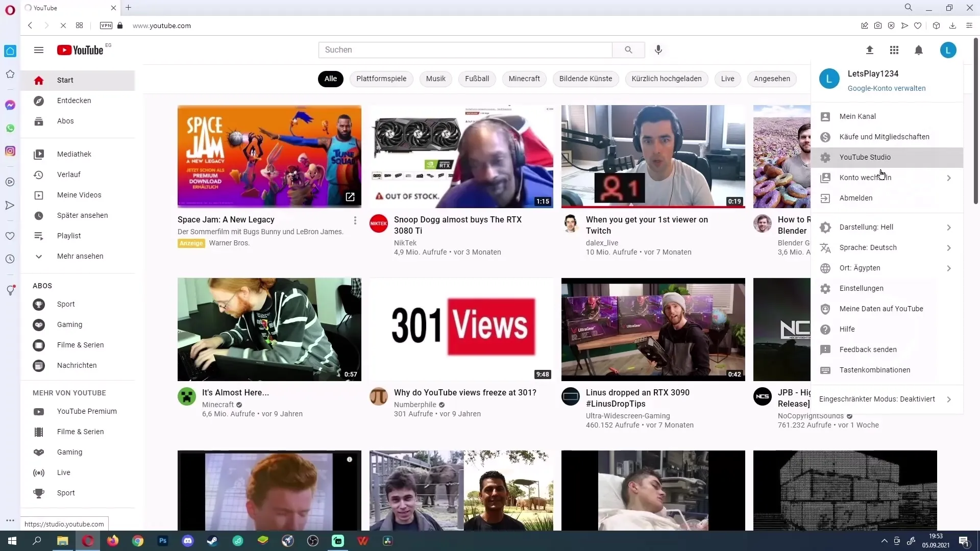The image size is (980, 551).
Task: Open the YouTube sidebar hamburger menu
Action: [x=38, y=50]
